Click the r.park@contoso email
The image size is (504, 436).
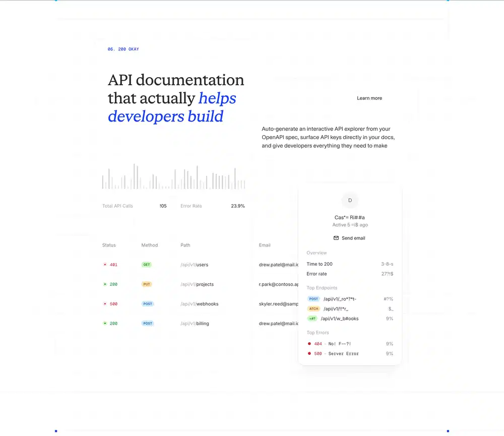279,284
